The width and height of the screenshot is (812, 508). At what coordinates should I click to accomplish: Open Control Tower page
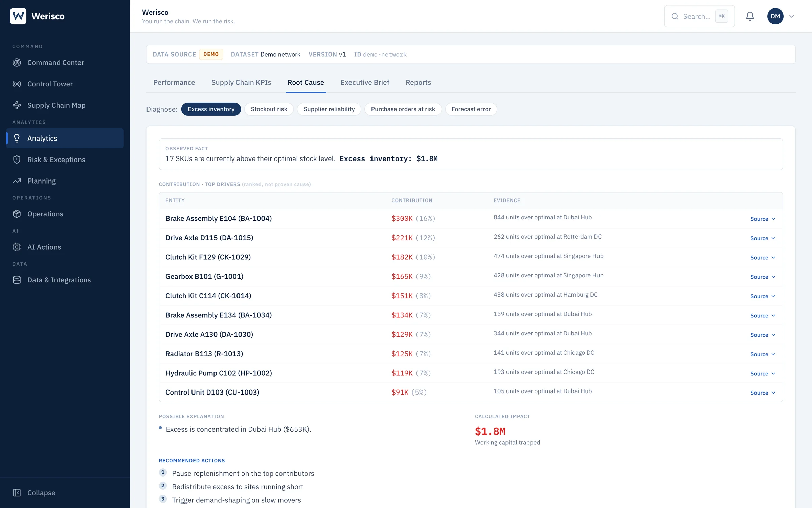[65, 84]
